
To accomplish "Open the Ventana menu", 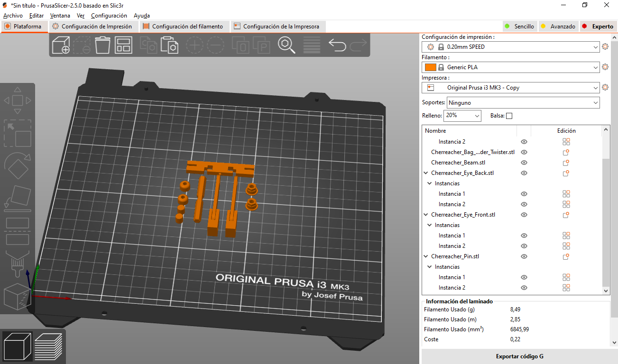I will coord(60,16).
